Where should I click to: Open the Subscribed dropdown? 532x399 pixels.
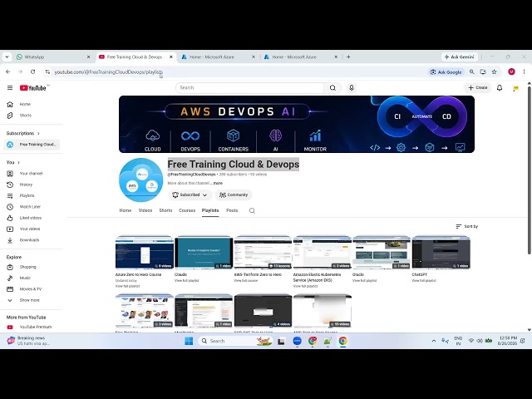190,195
